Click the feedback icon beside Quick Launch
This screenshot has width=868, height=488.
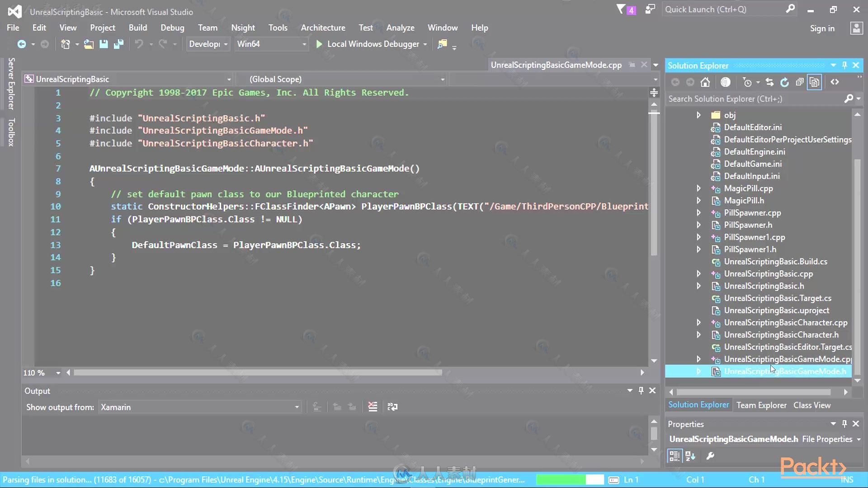pyautogui.click(x=650, y=9)
